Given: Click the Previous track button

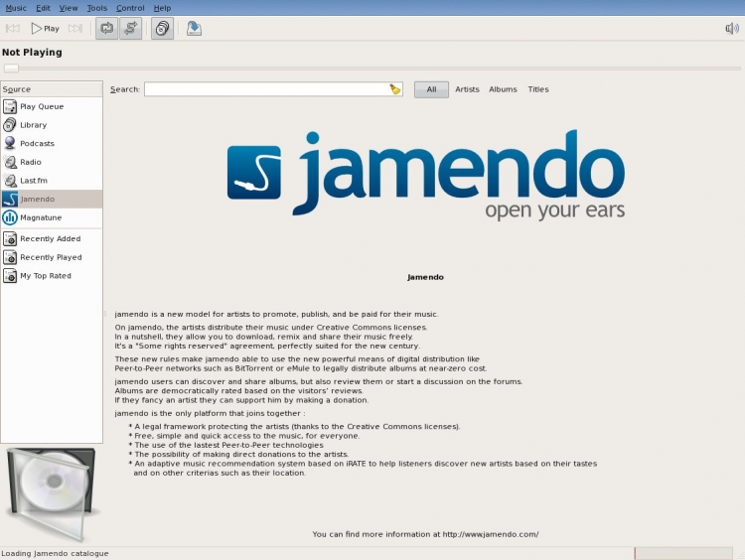Looking at the screenshot, I should (x=13, y=29).
